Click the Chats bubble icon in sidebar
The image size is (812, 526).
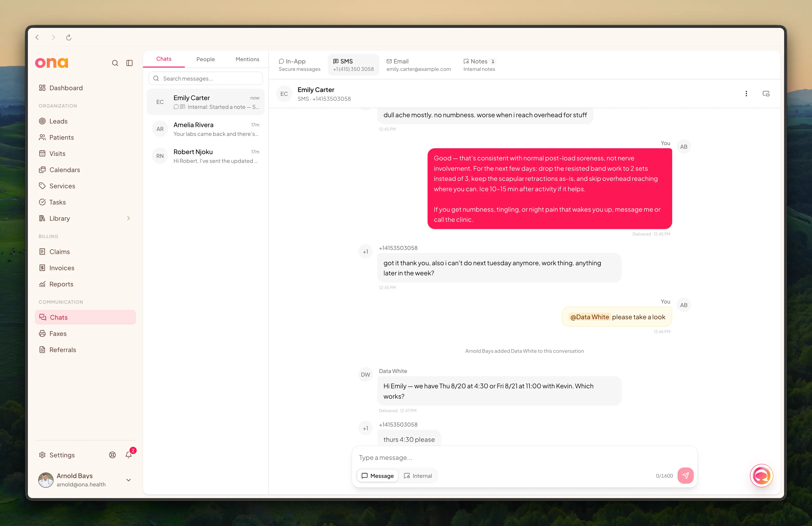click(x=43, y=317)
